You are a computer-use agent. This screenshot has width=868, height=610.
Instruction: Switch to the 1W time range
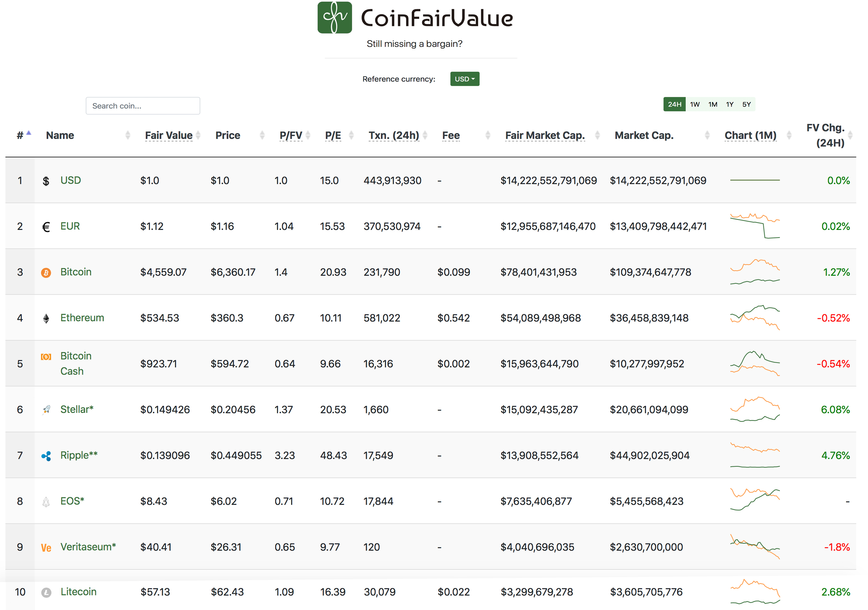click(x=694, y=104)
